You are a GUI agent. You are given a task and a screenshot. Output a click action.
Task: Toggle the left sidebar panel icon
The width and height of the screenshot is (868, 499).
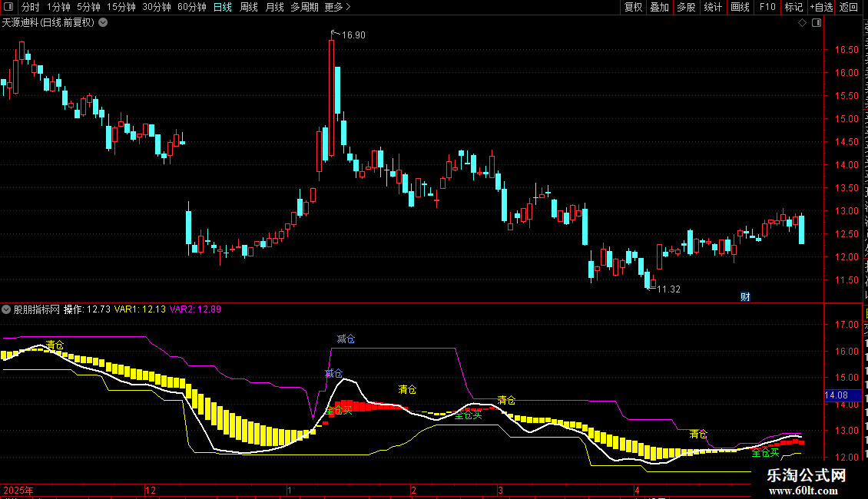pyautogui.click(x=8, y=7)
